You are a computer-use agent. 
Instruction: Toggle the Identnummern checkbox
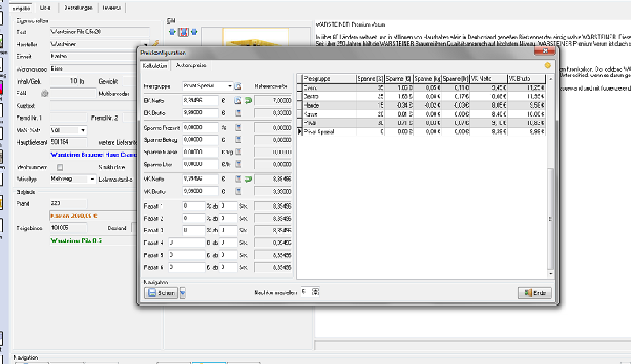pyautogui.click(x=60, y=167)
